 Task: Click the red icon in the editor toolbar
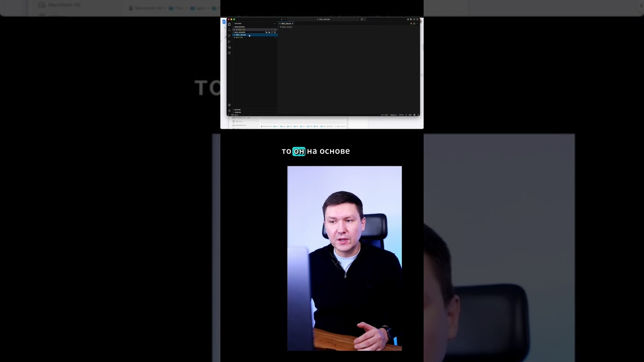pyautogui.click(x=411, y=24)
